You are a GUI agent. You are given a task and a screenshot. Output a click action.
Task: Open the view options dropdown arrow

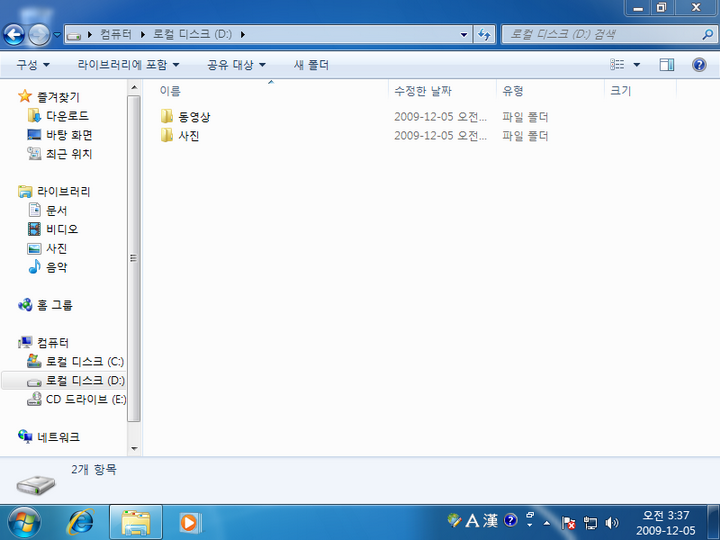[x=637, y=65]
